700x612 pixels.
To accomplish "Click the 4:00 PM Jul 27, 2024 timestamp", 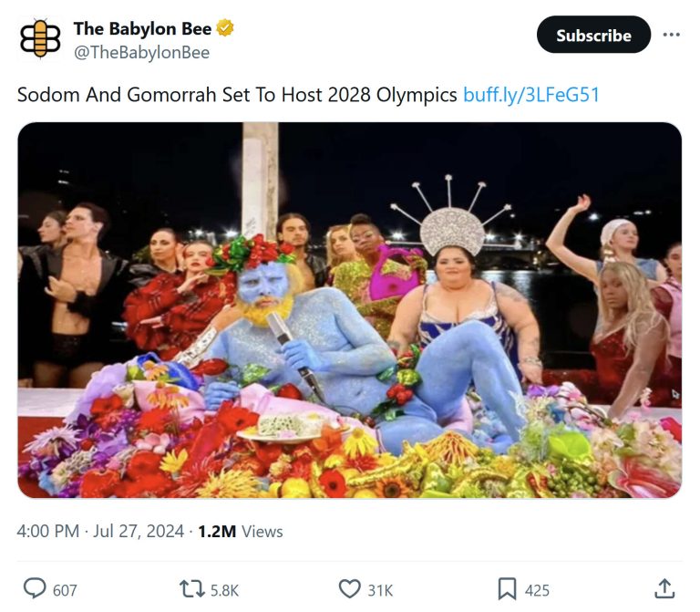I will [100, 531].
